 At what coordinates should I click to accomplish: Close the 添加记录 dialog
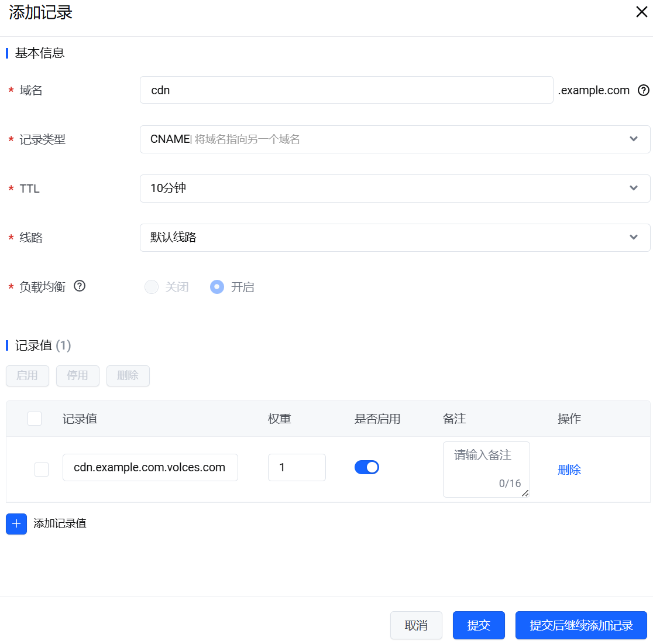pos(641,12)
